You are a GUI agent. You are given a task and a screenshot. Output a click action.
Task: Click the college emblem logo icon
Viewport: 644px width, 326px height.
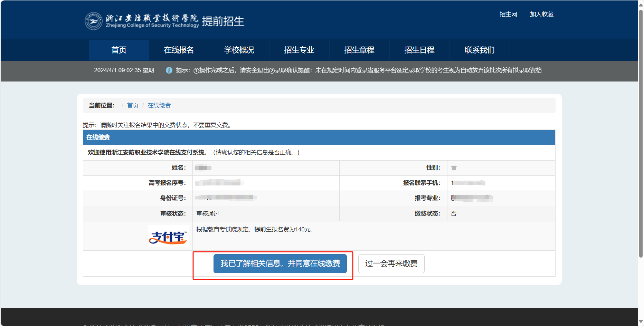click(x=94, y=21)
